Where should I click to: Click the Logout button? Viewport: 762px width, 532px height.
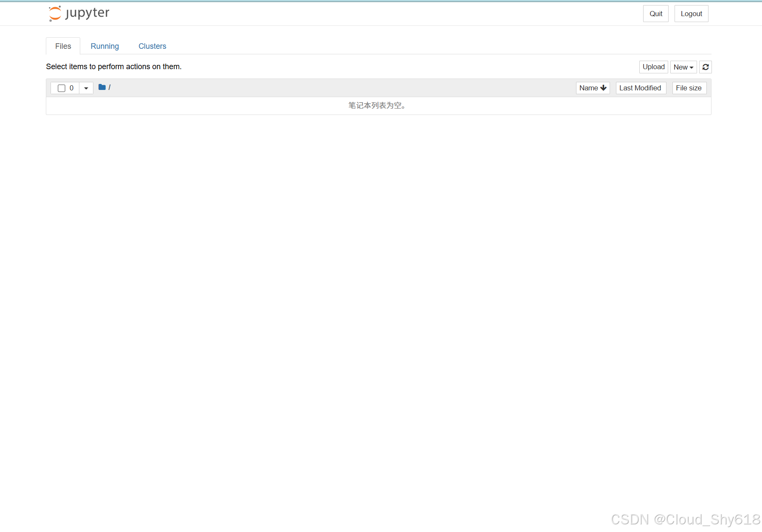[692, 14]
